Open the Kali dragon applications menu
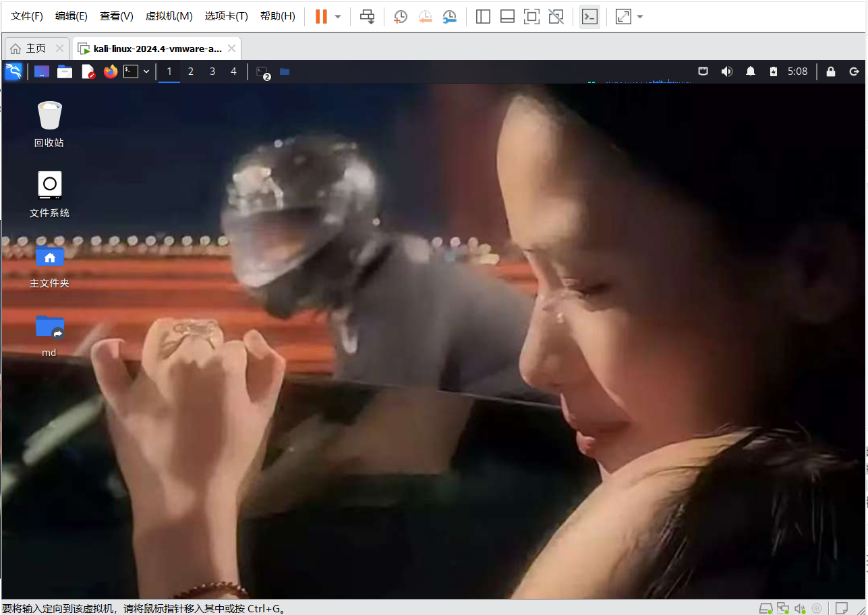This screenshot has height=615, width=868. [13, 71]
